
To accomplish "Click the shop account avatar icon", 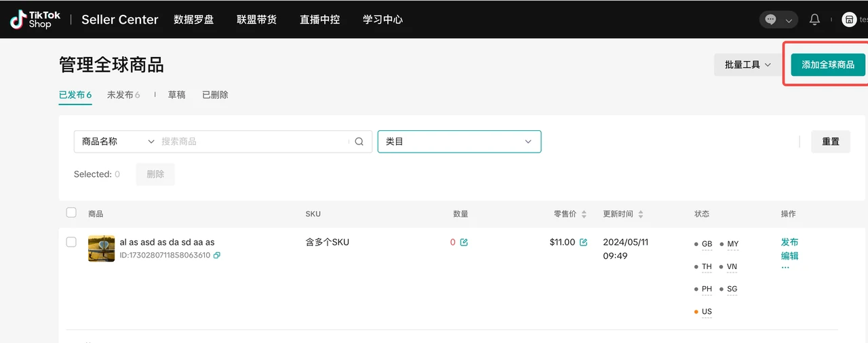I will (849, 20).
